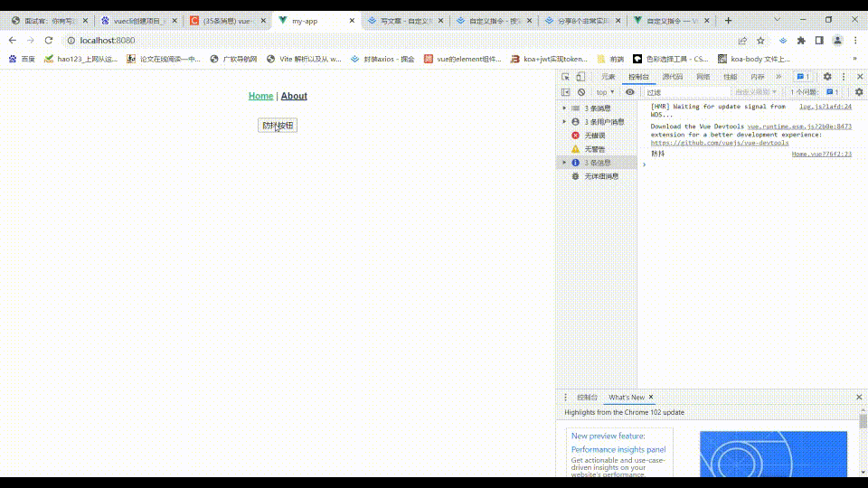868x488 pixels.
Task: Click the localhost:8080 address bar
Action: 107,41
